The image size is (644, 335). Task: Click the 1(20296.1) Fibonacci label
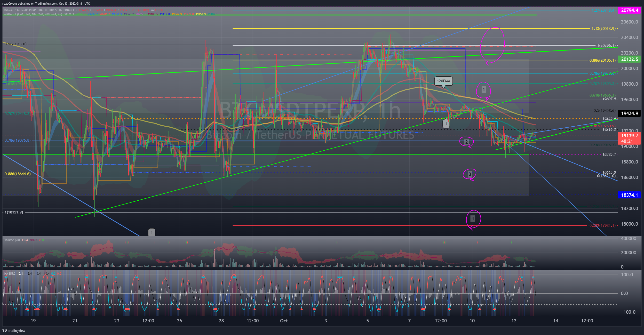coord(606,46)
